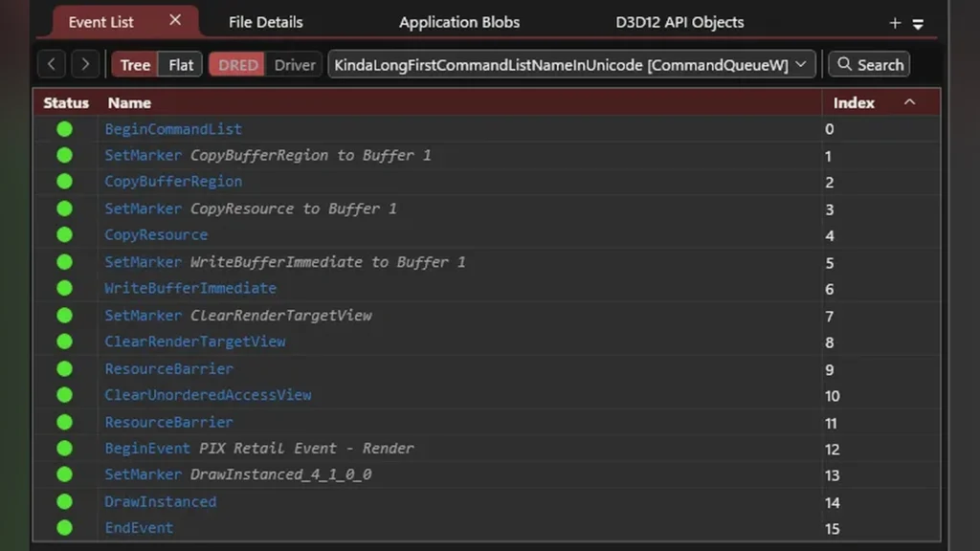Click the Search button
The image size is (980, 551).
pos(869,64)
